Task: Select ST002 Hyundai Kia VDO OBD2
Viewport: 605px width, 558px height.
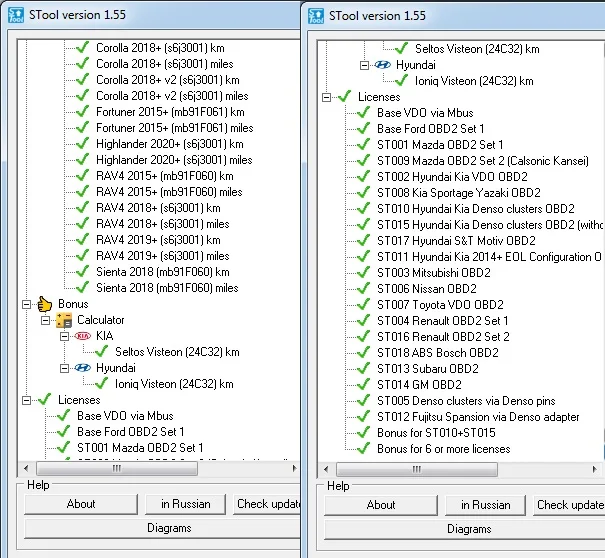Action: [x=452, y=177]
